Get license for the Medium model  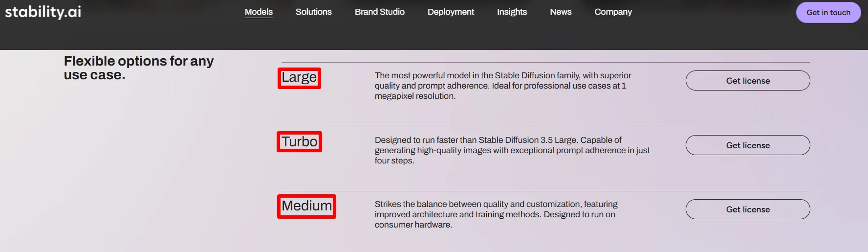(748, 209)
